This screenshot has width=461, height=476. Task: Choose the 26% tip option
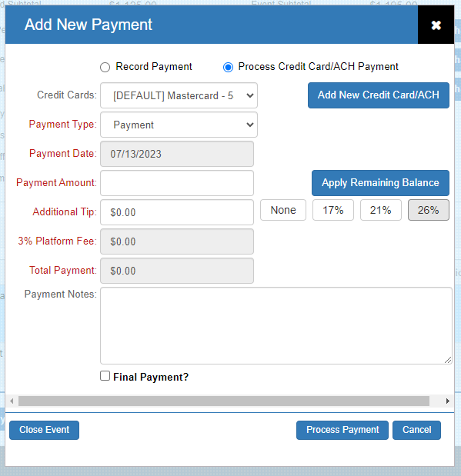click(428, 210)
